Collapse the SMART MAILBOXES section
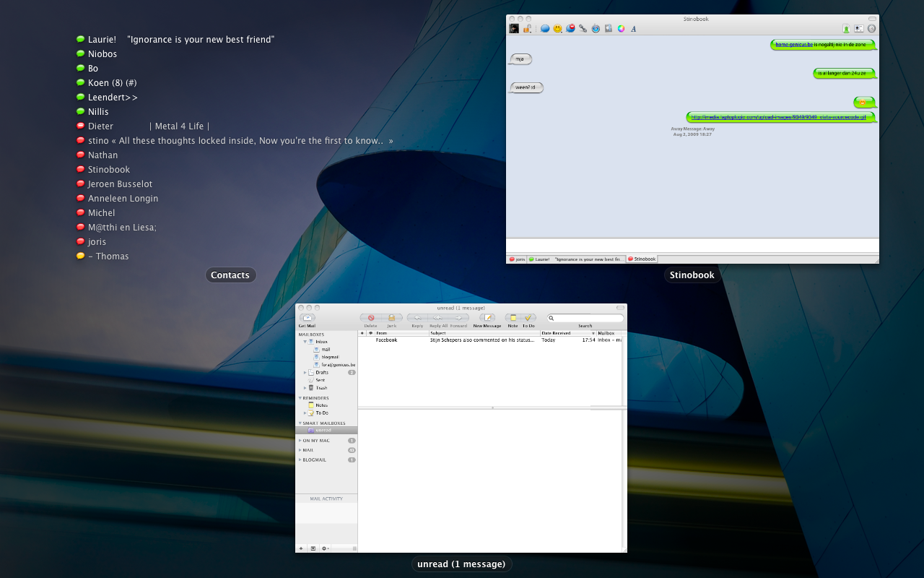 point(300,423)
